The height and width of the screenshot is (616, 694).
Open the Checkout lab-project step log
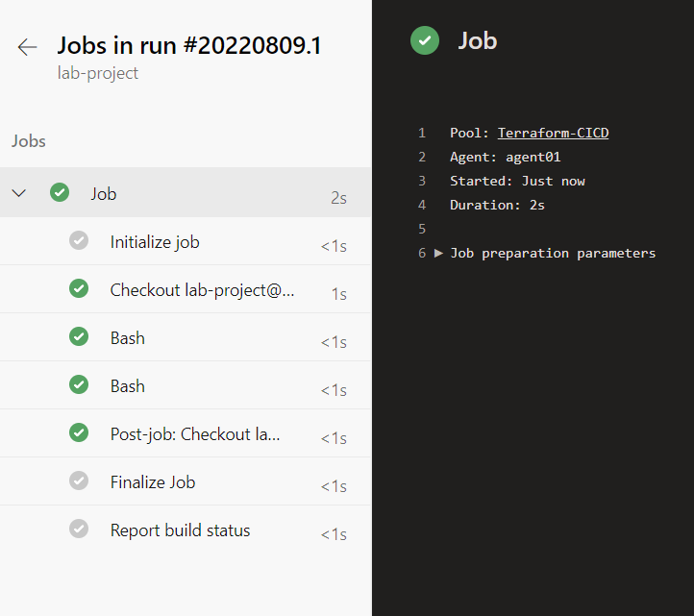[x=202, y=290]
